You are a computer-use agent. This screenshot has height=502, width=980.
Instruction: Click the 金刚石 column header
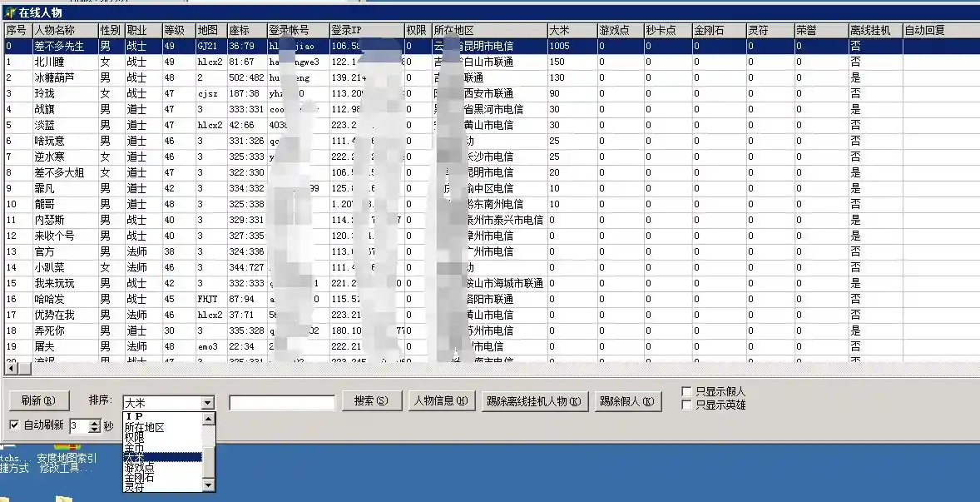pos(719,30)
